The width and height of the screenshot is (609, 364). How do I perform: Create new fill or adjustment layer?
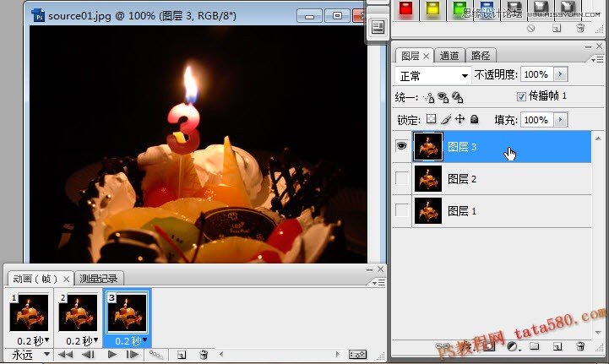(x=513, y=346)
